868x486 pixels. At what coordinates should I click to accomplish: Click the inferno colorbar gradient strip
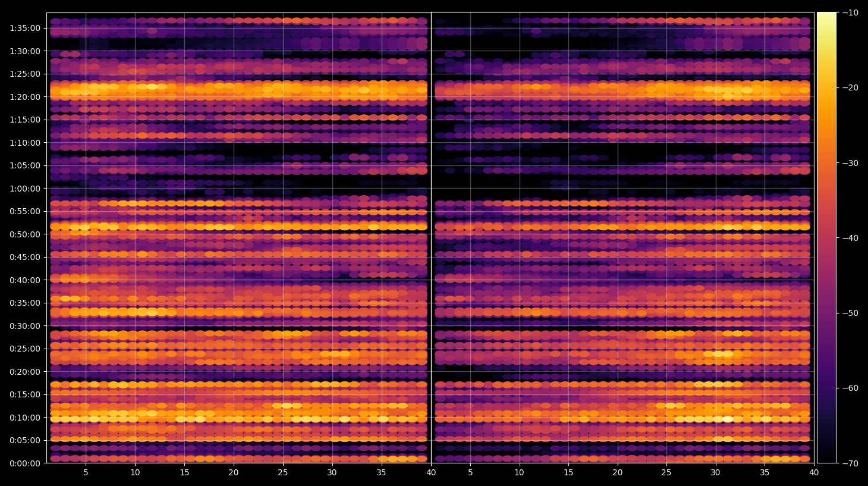[826, 238]
